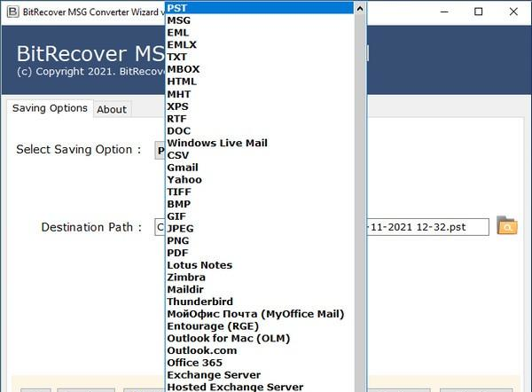Maximize the BitRecover window
Image resolution: width=532 pixels, height=392 pixels.
(479, 12)
